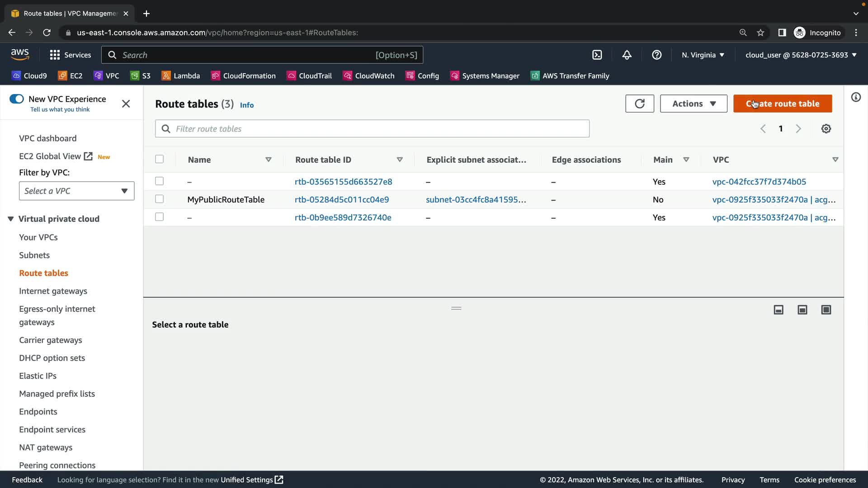Screen dimensions: 868x488
Task: Select the MyPublicRouteTable row checkbox
Action: tap(159, 199)
